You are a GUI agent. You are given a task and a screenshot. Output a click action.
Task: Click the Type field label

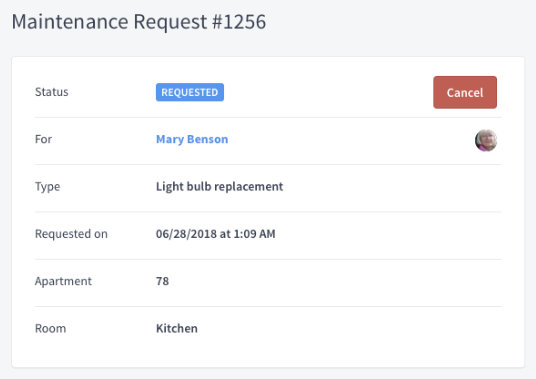[x=47, y=187]
